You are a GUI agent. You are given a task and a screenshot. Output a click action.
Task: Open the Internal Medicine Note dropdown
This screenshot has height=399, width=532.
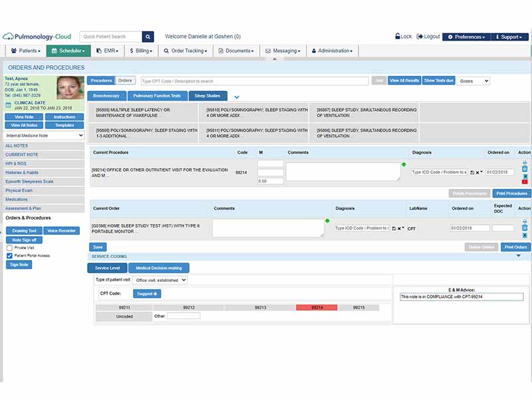click(44, 136)
